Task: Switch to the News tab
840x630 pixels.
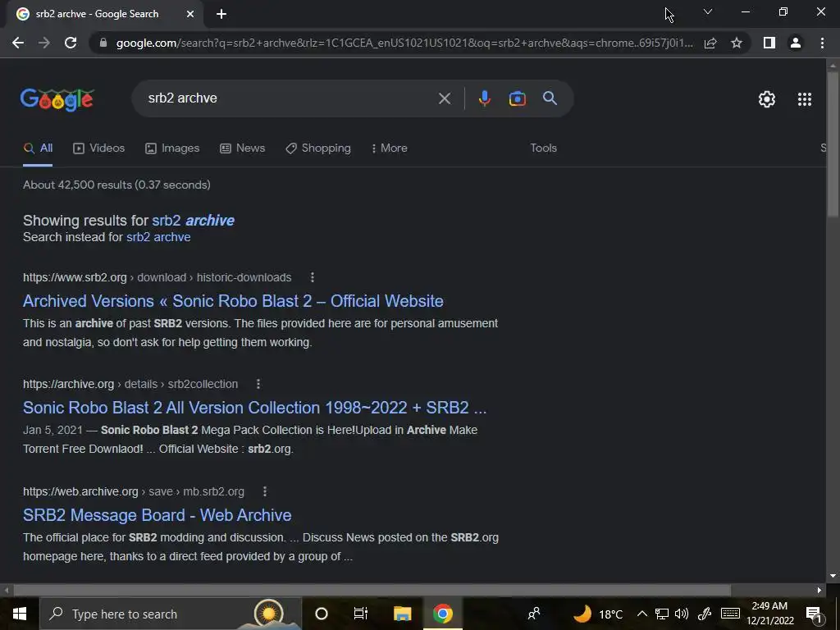Action: click(x=243, y=148)
